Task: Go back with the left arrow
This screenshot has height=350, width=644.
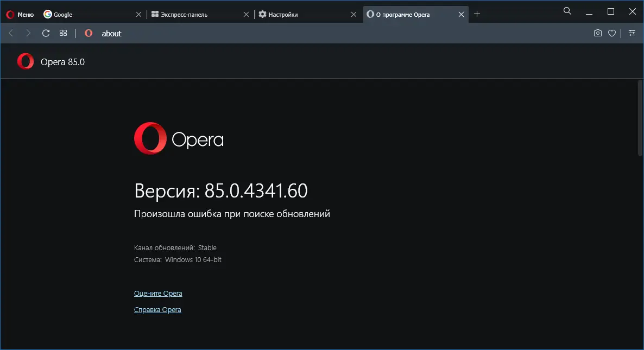Action: (x=11, y=33)
